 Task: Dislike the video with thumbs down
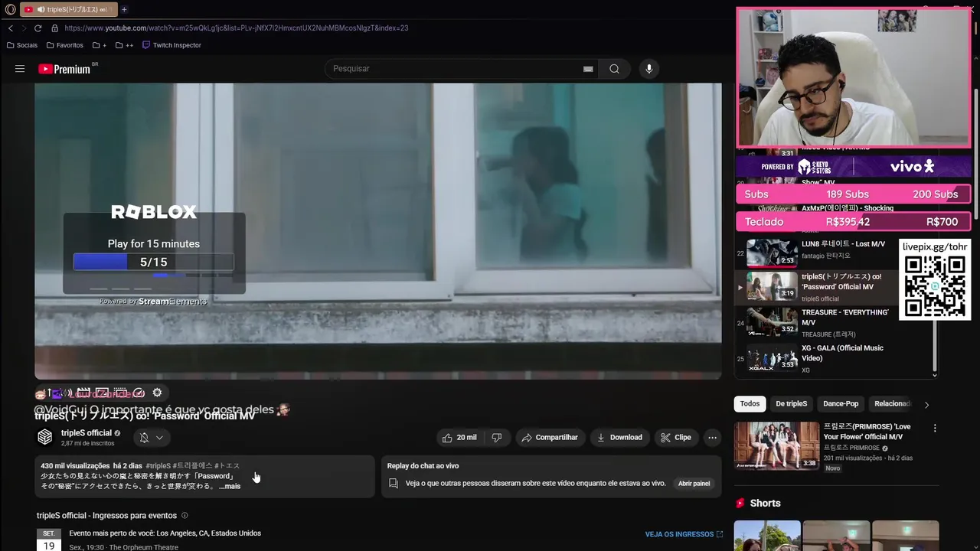pyautogui.click(x=497, y=438)
